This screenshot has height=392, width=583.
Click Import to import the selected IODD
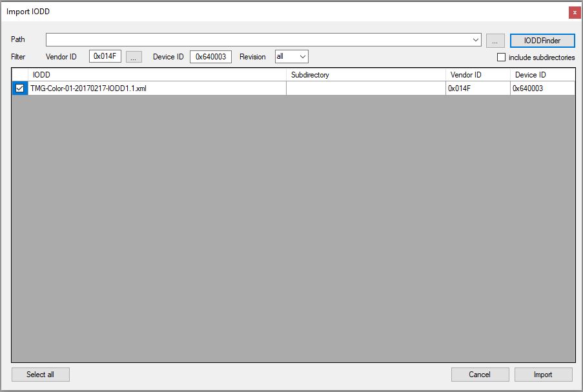coord(542,374)
